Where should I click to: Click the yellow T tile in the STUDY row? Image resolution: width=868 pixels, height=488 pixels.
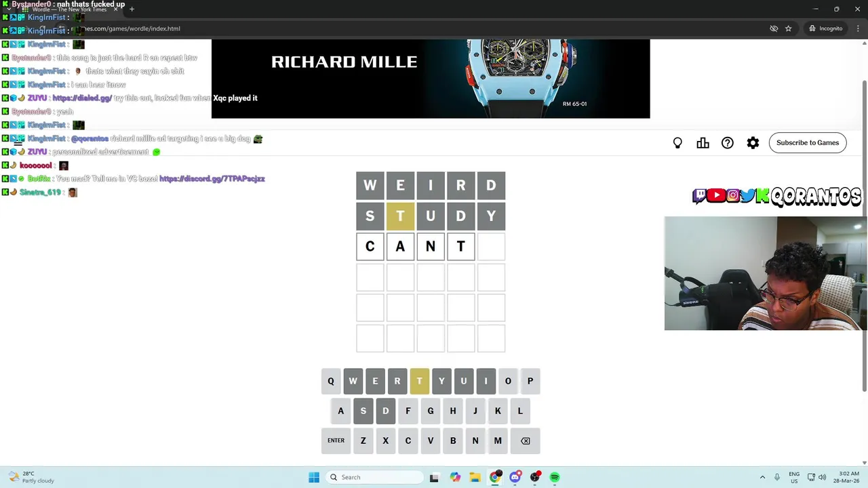(400, 216)
